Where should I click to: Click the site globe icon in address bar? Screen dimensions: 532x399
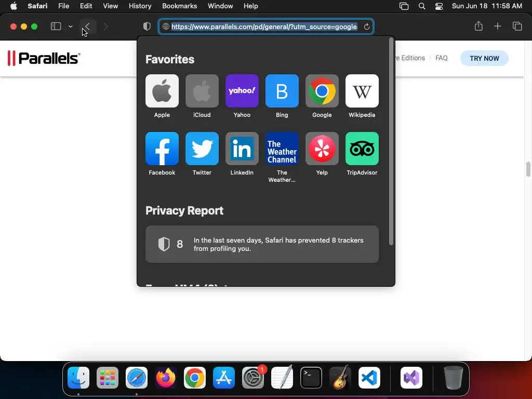166,26
